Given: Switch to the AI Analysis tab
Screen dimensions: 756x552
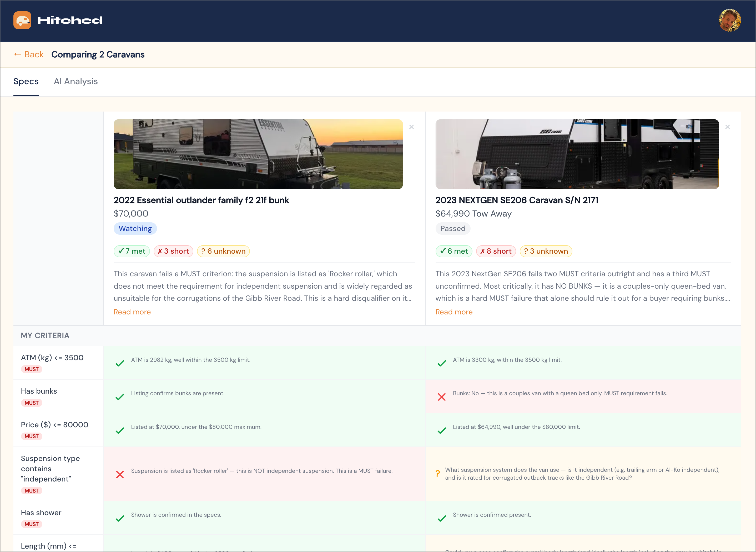Looking at the screenshot, I should point(76,81).
